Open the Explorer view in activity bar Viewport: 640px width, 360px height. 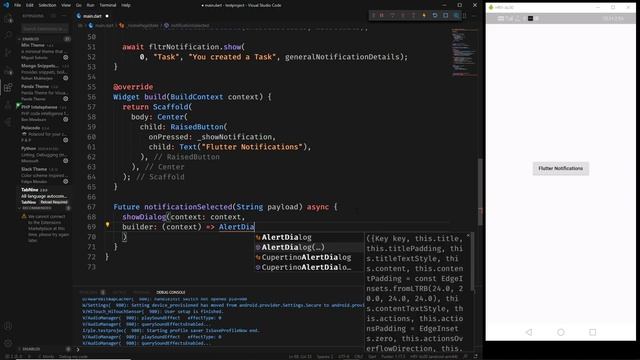point(8,19)
